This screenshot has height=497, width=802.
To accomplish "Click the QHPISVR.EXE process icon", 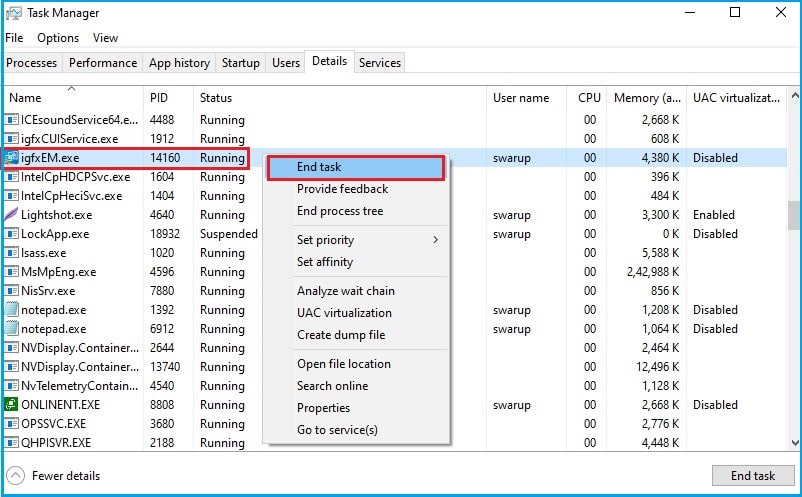I will (x=11, y=443).
